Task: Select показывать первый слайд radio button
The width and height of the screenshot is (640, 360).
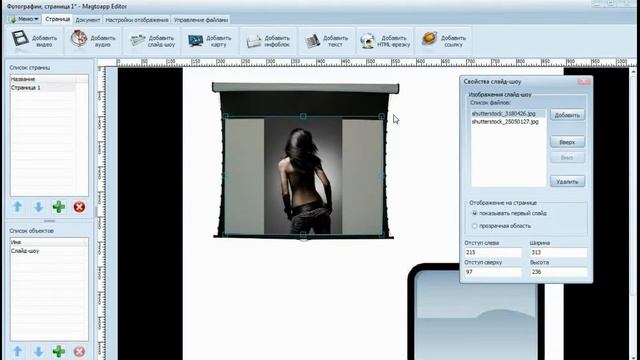Action: pyautogui.click(x=475, y=213)
